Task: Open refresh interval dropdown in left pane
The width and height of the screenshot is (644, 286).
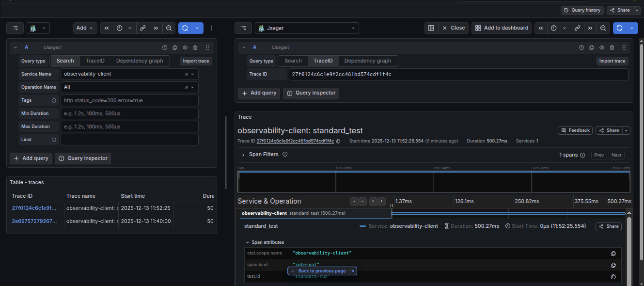Action: [x=197, y=28]
